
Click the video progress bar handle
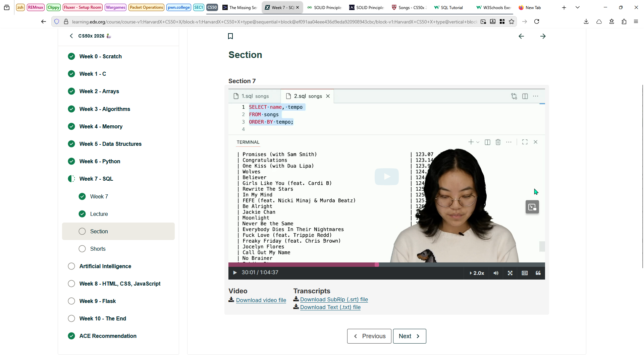click(x=377, y=265)
